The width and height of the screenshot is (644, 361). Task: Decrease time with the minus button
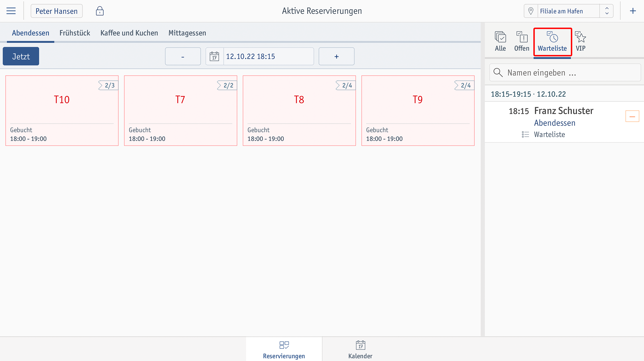click(183, 56)
